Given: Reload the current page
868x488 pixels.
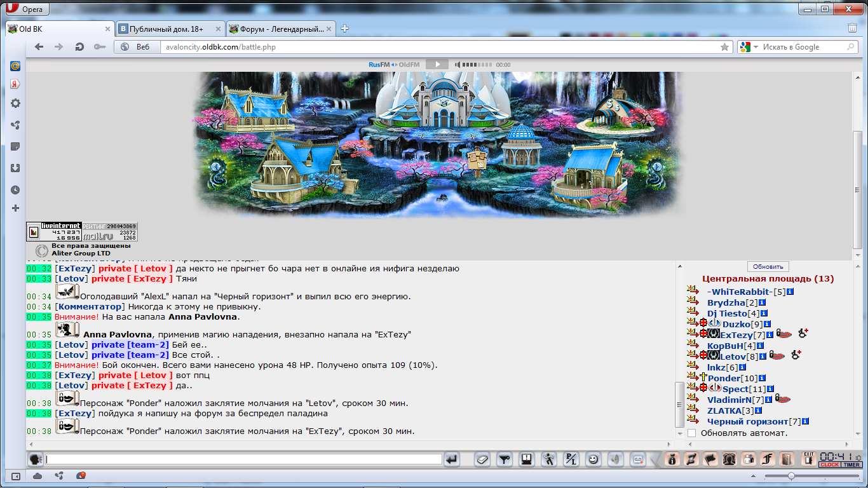Looking at the screenshot, I should point(79,47).
